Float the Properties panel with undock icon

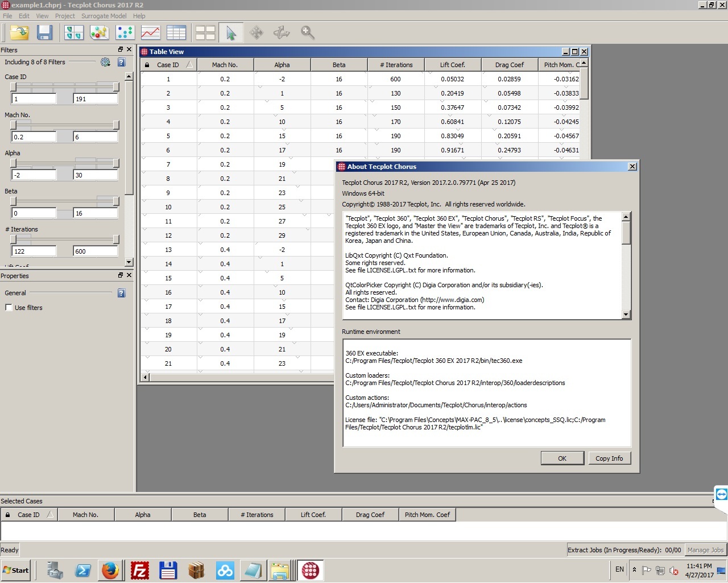click(121, 275)
